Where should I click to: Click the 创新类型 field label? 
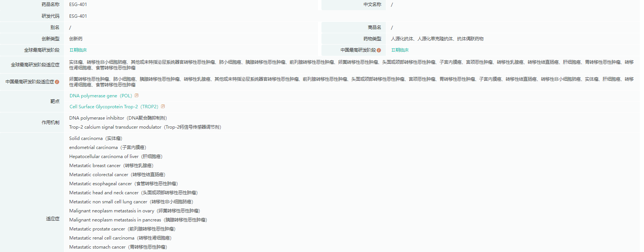50,39
